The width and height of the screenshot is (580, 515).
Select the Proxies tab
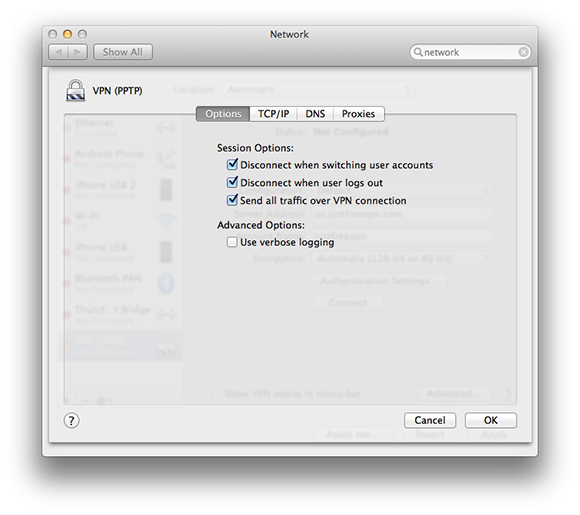click(358, 114)
